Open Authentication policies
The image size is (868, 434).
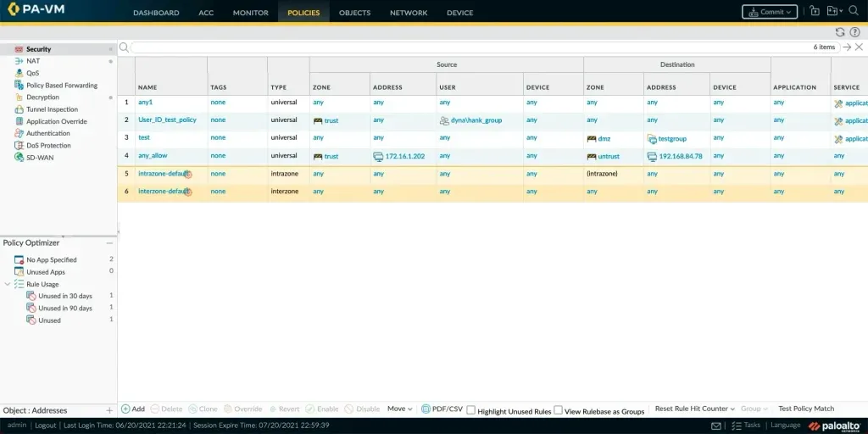coord(47,133)
